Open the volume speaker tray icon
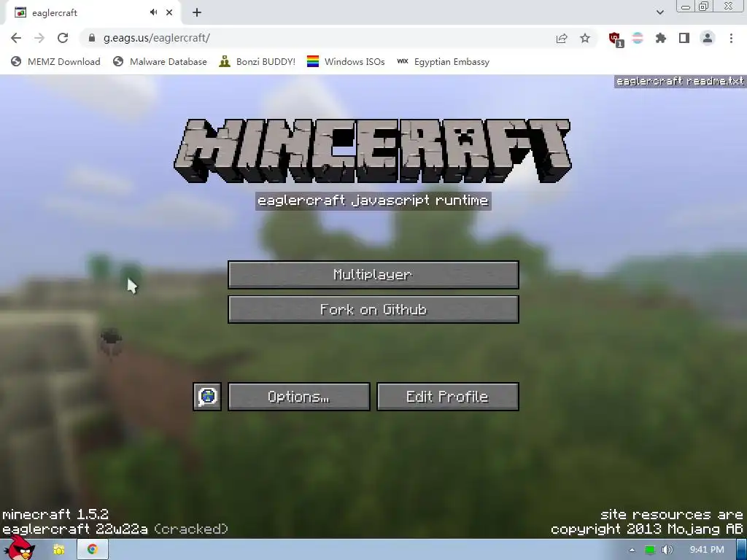 pyautogui.click(x=667, y=550)
